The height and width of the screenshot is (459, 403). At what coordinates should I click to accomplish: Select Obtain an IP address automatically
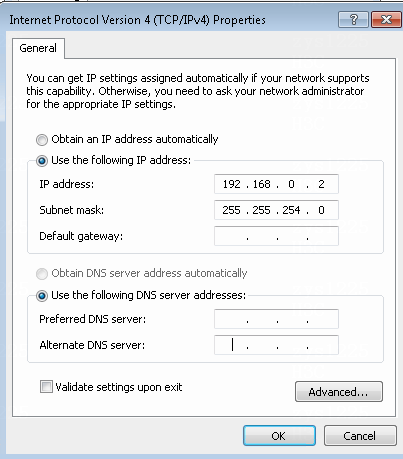point(42,140)
